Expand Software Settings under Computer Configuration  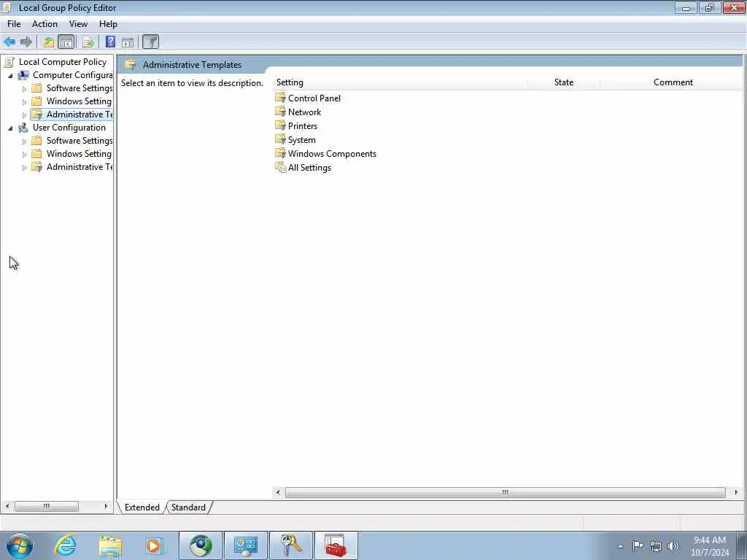(24, 89)
